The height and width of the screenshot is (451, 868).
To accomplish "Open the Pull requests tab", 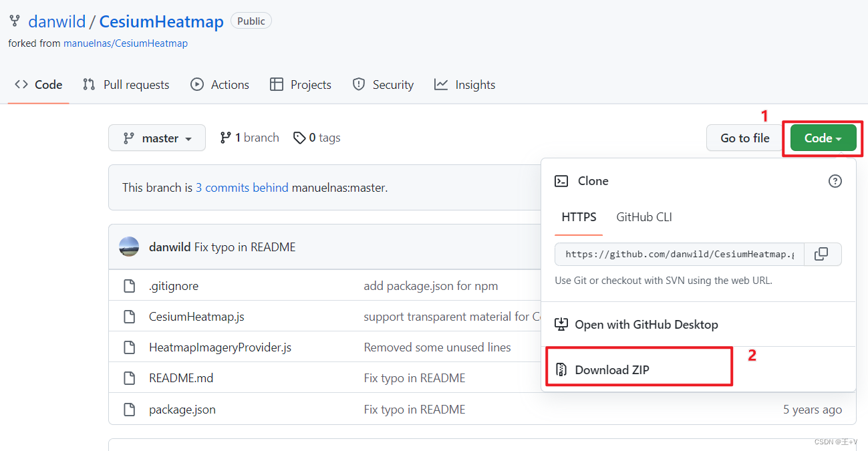I will 126,85.
